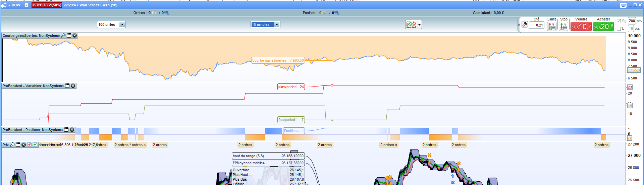Click the green up-arrow icon on Prix panel
This screenshot has width=644, height=185.
point(35,145)
